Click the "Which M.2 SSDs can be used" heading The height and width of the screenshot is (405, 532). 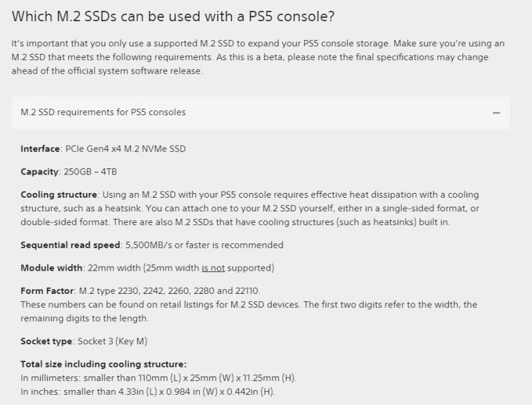coord(173,16)
